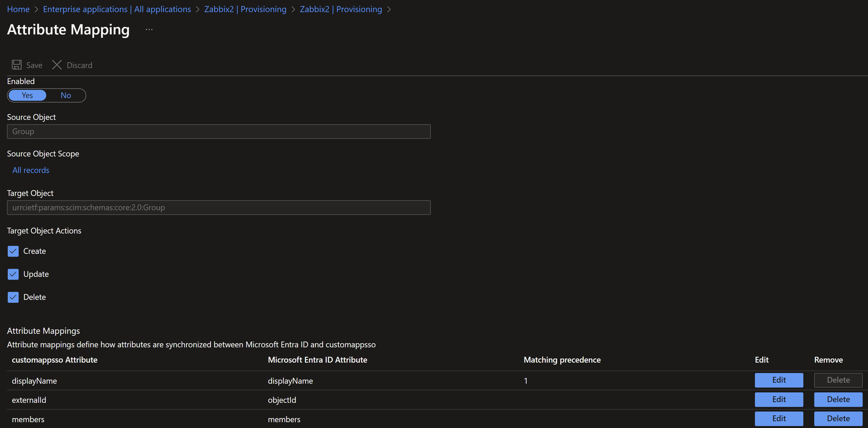This screenshot has width=868, height=428.
Task: Delete the members attribute mapping
Action: [838, 419]
